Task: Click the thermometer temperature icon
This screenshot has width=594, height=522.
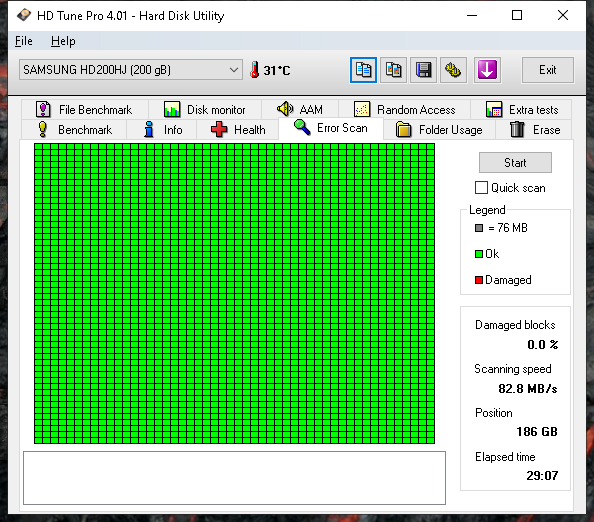Action: click(x=255, y=70)
